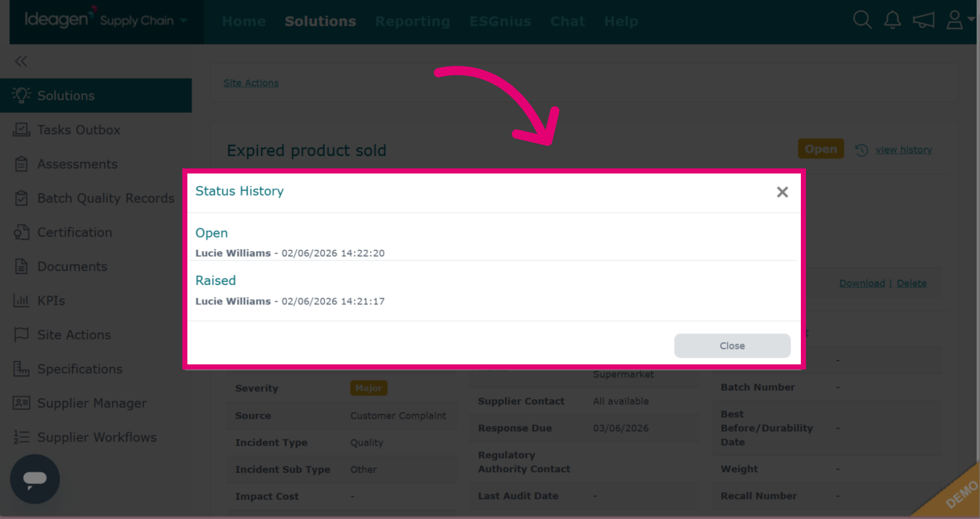Select Tasks Outbox in sidebar
The width and height of the screenshot is (980, 519).
coord(79,130)
